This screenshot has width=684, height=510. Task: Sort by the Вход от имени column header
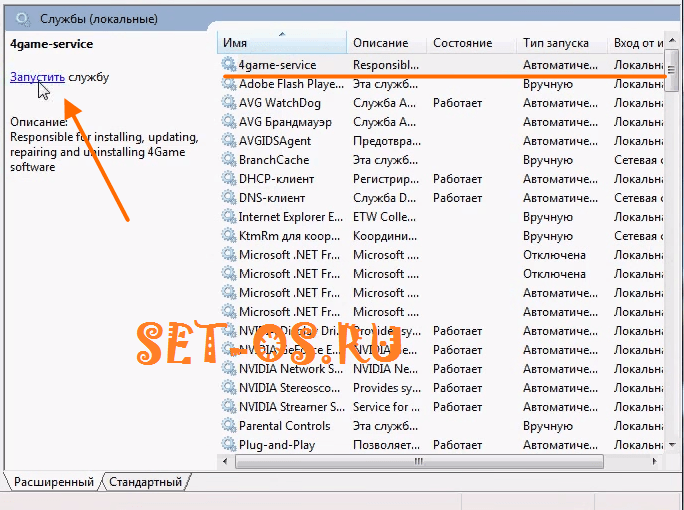[636, 42]
